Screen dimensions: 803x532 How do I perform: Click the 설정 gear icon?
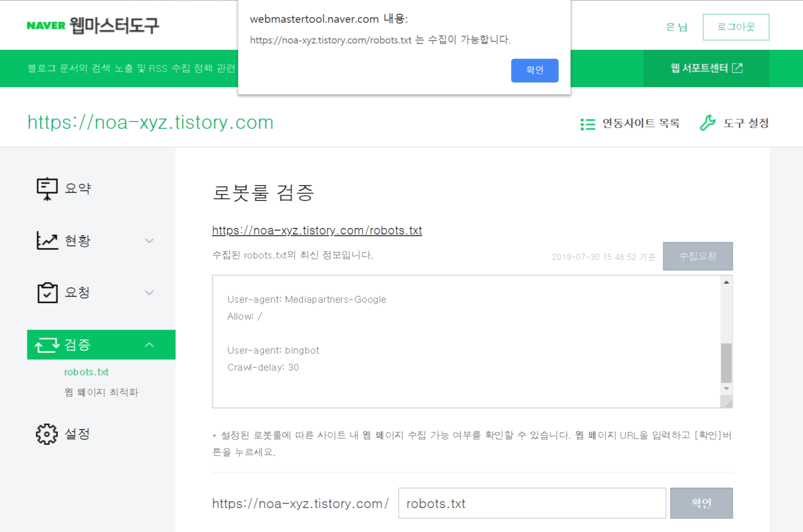47,434
